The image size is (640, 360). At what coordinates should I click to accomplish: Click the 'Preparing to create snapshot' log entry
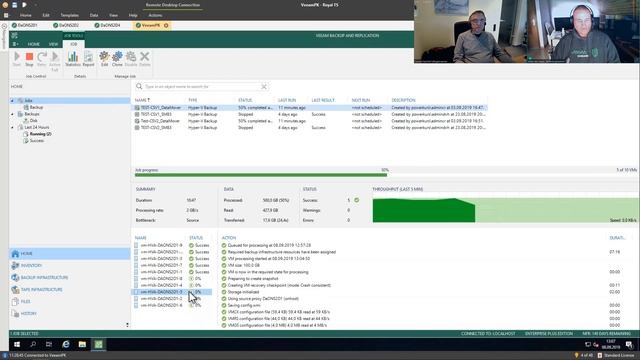pyautogui.click(x=253, y=279)
